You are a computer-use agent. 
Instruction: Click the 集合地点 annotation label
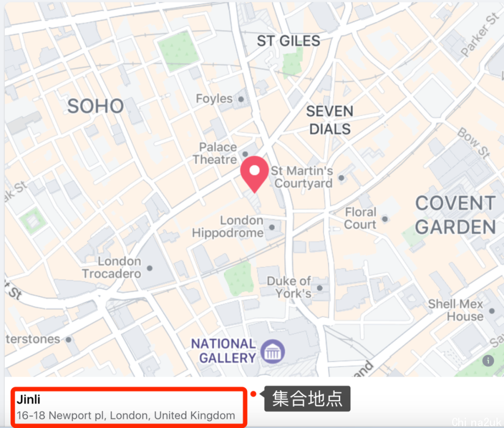pos(307,399)
